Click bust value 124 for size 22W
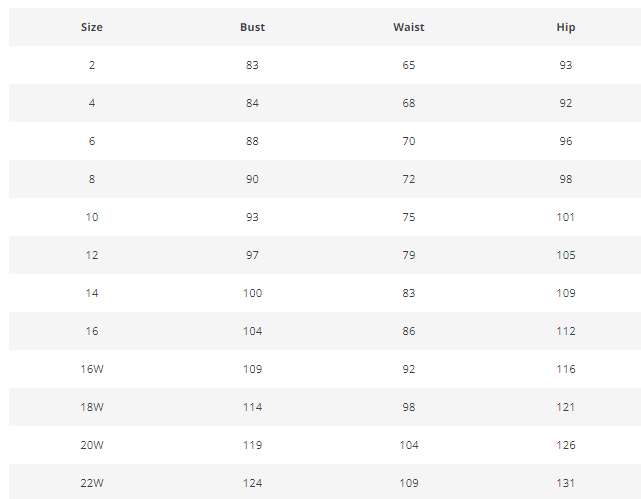Viewport: 641px width, 499px height. [x=252, y=483]
